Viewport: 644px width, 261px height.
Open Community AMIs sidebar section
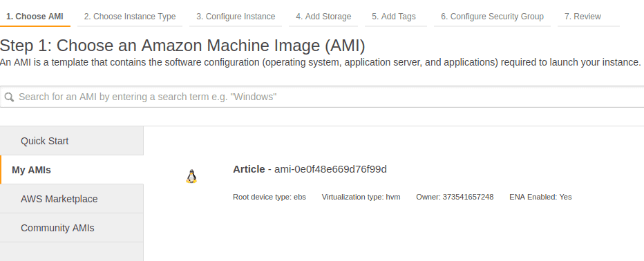pos(71,228)
